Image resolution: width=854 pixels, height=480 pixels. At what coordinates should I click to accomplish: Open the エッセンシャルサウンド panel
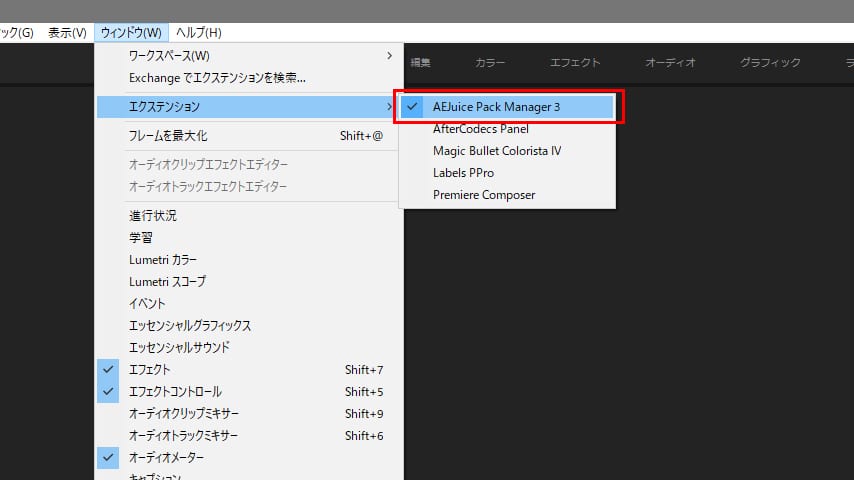(248, 348)
